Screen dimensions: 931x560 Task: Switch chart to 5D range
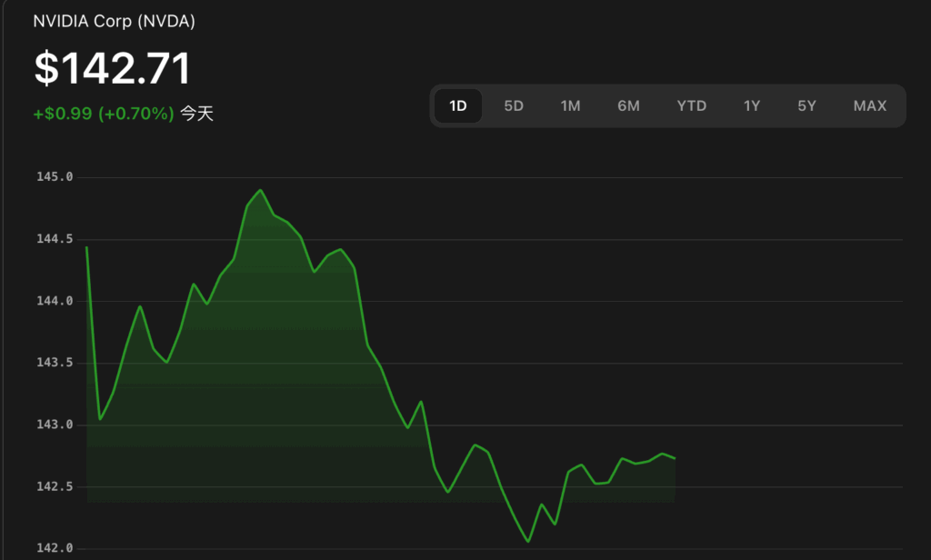[x=514, y=105]
